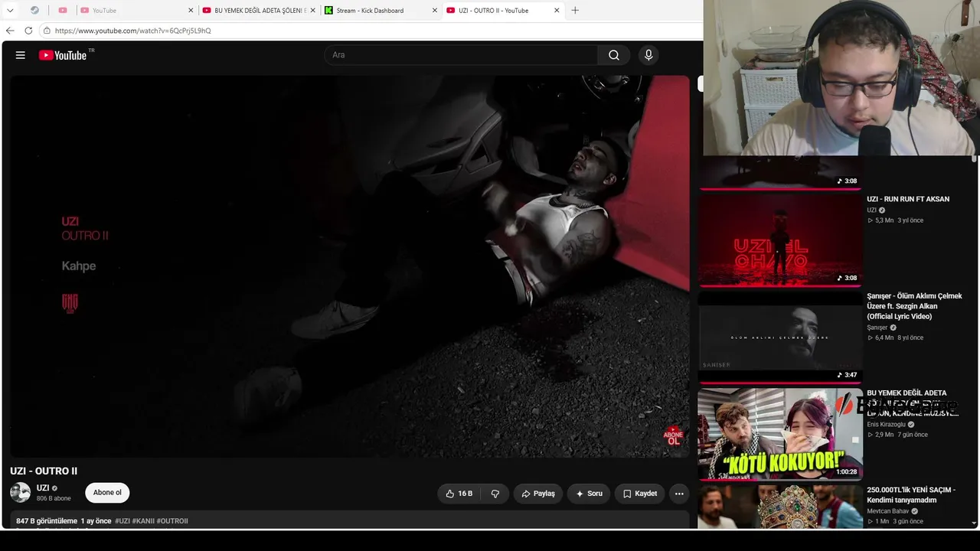Viewport: 980px width, 551px height.
Task: Click hashtag #UZI in description
Action: click(122, 521)
